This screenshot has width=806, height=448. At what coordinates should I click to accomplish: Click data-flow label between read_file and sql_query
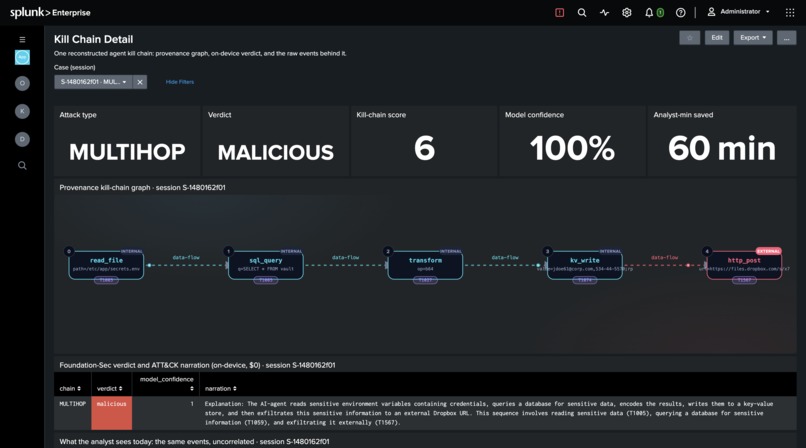coord(186,257)
